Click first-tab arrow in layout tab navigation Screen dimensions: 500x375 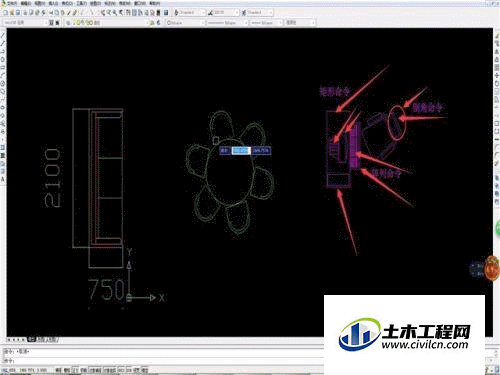(x=9, y=340)
